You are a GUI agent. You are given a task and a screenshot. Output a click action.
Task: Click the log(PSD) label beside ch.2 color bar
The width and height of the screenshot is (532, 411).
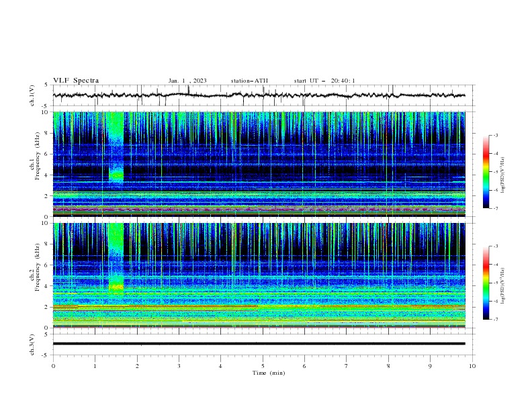pos(503,285)
